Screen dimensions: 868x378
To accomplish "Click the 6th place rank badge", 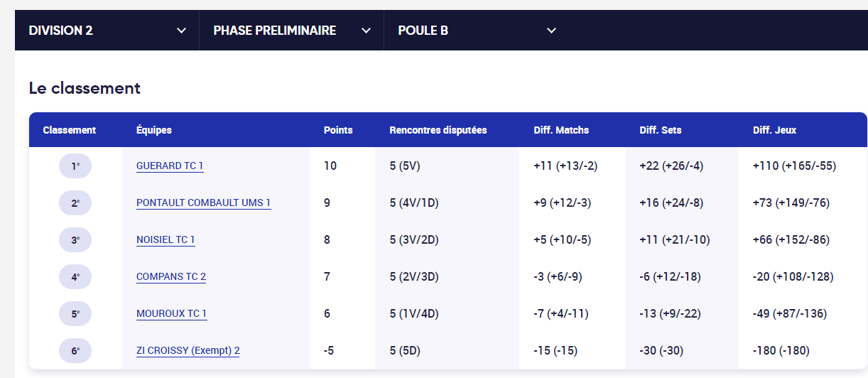I will point(75,351).
